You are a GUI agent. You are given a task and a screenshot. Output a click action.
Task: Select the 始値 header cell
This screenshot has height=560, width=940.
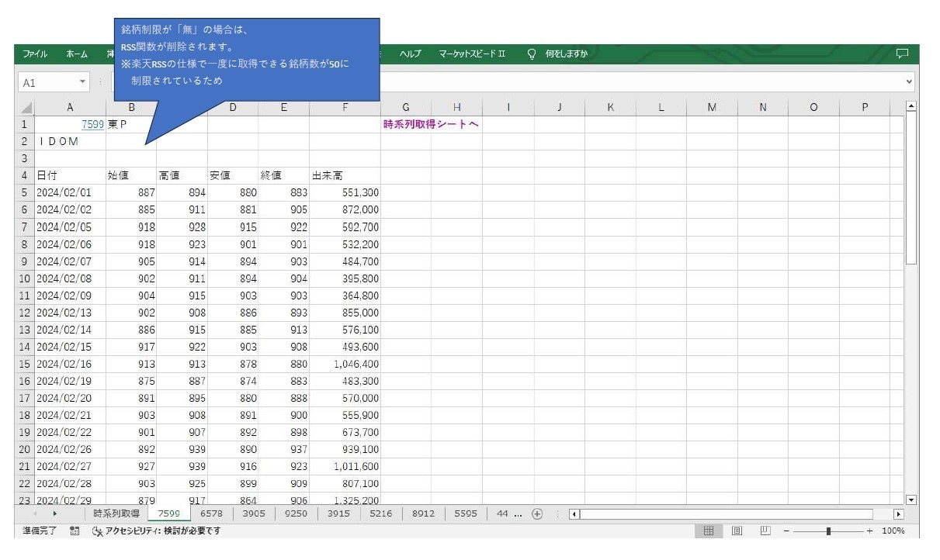[x=131, y=175]
